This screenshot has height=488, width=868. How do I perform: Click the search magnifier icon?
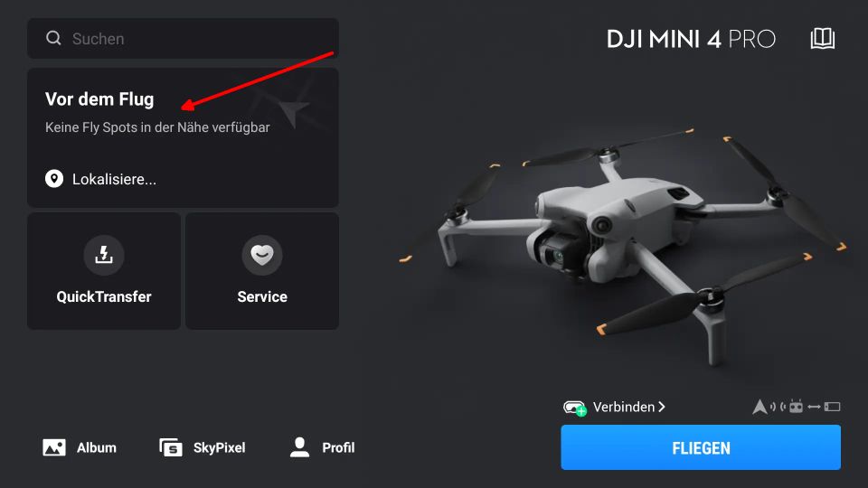point(53,38)
